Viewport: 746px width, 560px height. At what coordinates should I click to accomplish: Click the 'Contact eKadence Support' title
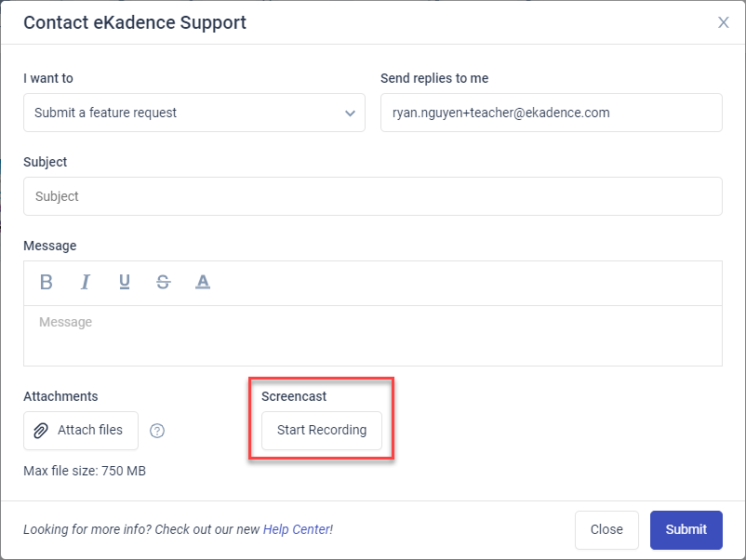tap(135, 23)
